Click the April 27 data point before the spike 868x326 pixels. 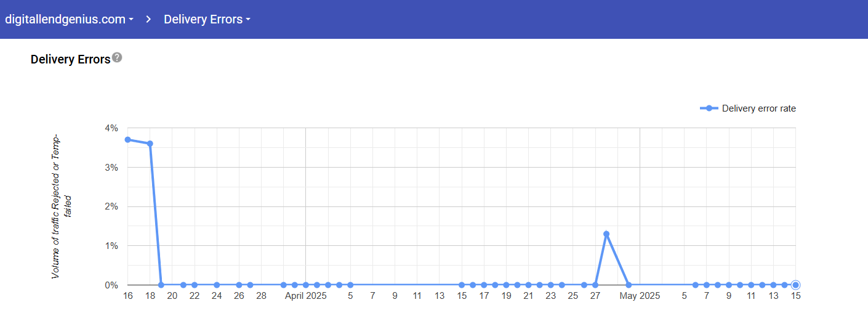(x=595, y=285)
